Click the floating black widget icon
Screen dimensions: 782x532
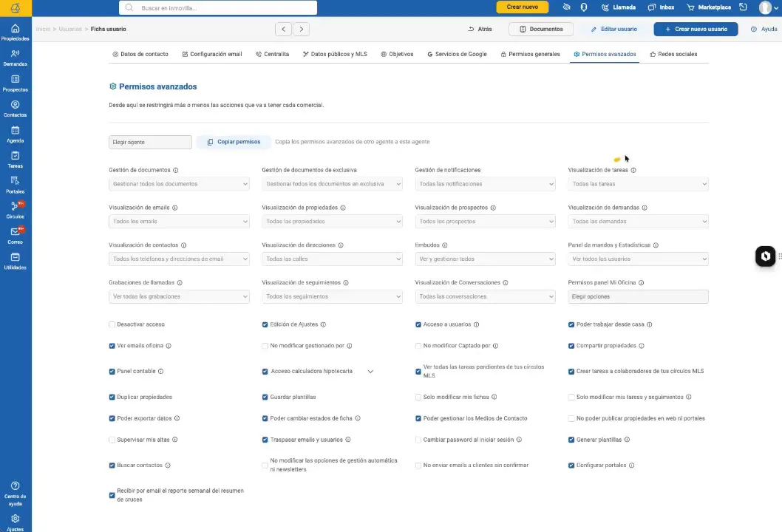point(766,256)
